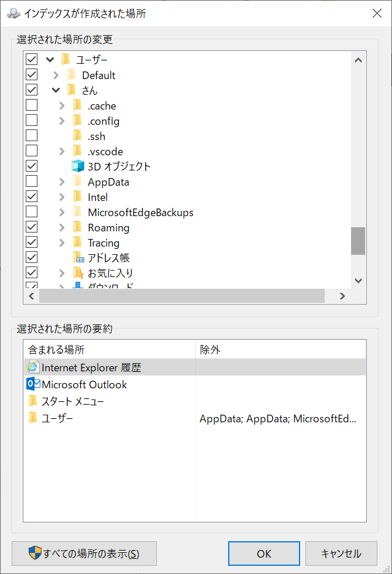392x574 pixels.
Task: Click the .ssh folder icon
Action: pos(77,136)
